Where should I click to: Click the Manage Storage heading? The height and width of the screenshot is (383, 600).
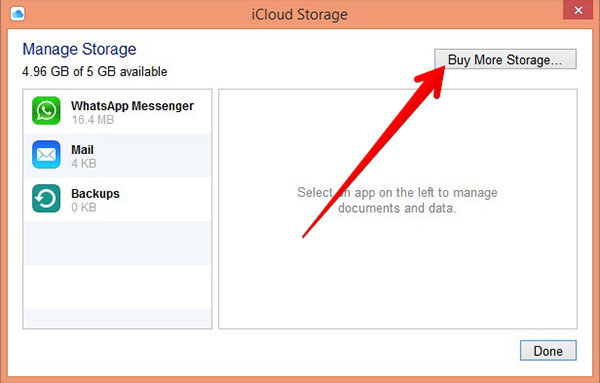[79, 49]
